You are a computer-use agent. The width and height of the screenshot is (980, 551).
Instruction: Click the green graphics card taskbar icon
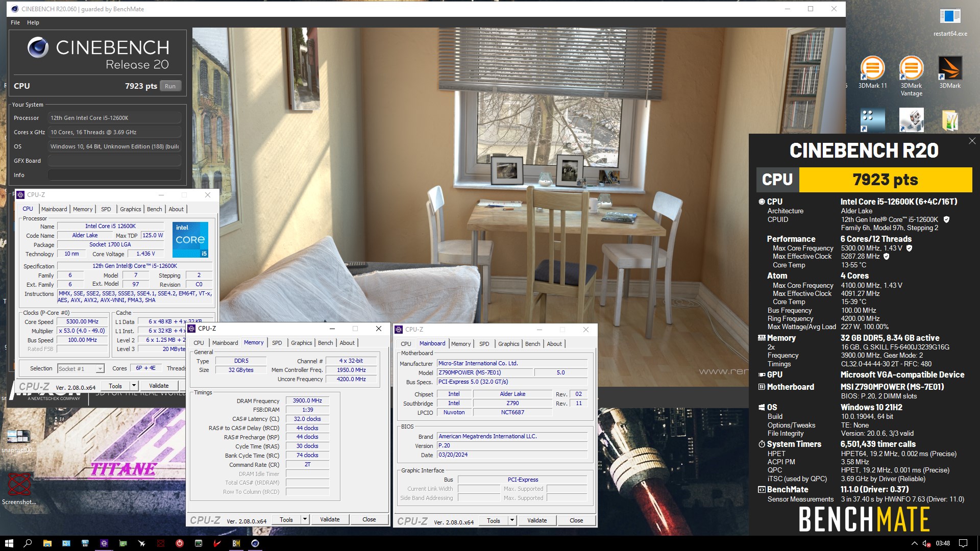coord(122,543)
